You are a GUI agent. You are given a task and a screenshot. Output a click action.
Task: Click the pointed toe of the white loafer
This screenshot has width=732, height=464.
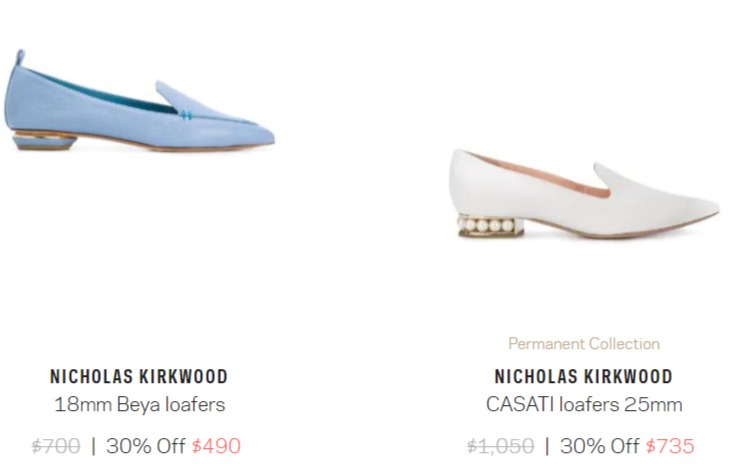coord(703,207)
